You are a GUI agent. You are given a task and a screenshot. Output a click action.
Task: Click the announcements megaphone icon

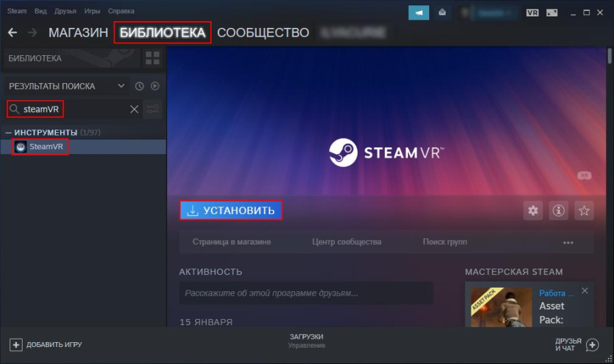pos(419,12)
